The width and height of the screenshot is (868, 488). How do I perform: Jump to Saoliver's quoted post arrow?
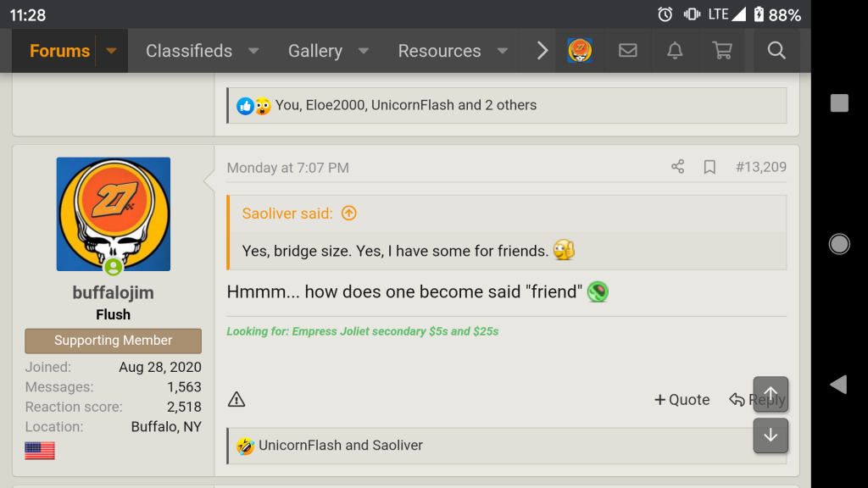(348, 213)
